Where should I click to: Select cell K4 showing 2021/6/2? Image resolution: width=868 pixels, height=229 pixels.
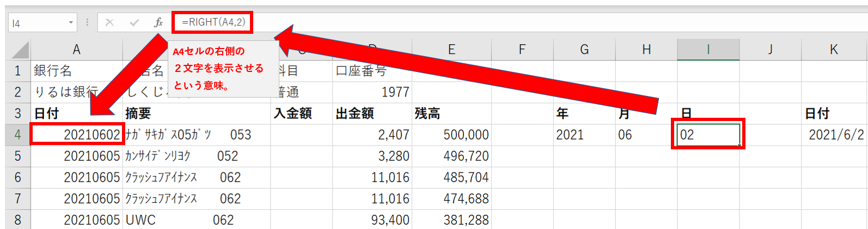834,135
